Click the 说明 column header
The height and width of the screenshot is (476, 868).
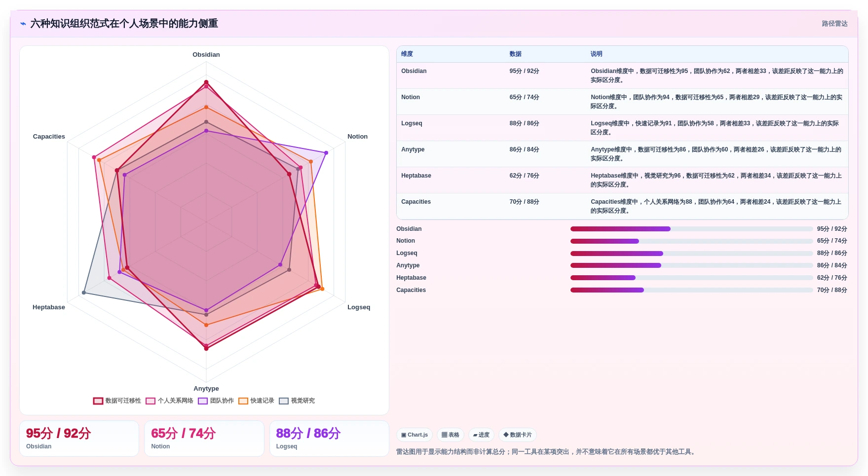click(597, 54)
